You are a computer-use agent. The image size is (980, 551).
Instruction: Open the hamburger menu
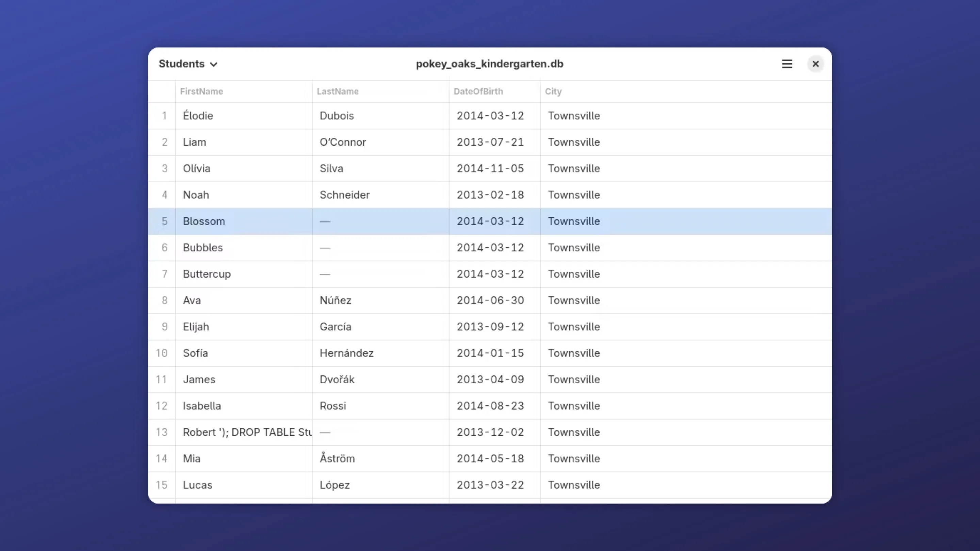(x=787, y=64)
